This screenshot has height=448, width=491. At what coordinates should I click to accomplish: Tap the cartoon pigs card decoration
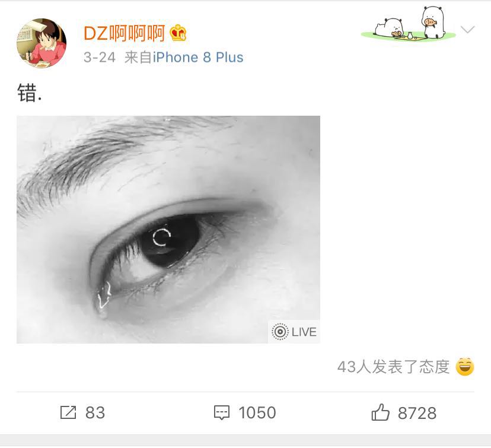click(x=409, y=24)
